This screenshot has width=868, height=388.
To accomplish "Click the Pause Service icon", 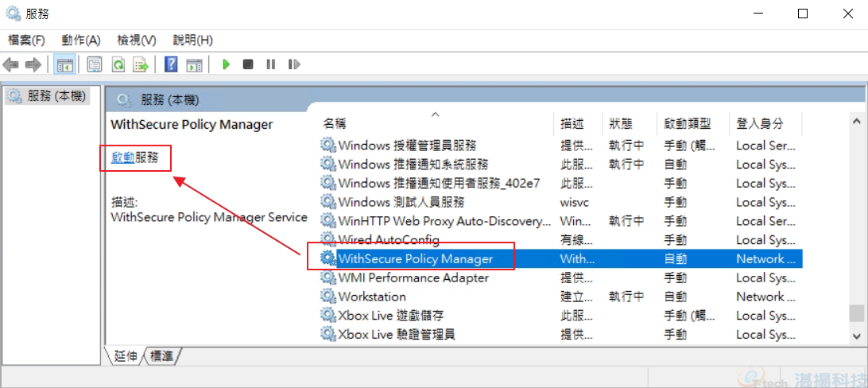I will click(x=271, y=64).
